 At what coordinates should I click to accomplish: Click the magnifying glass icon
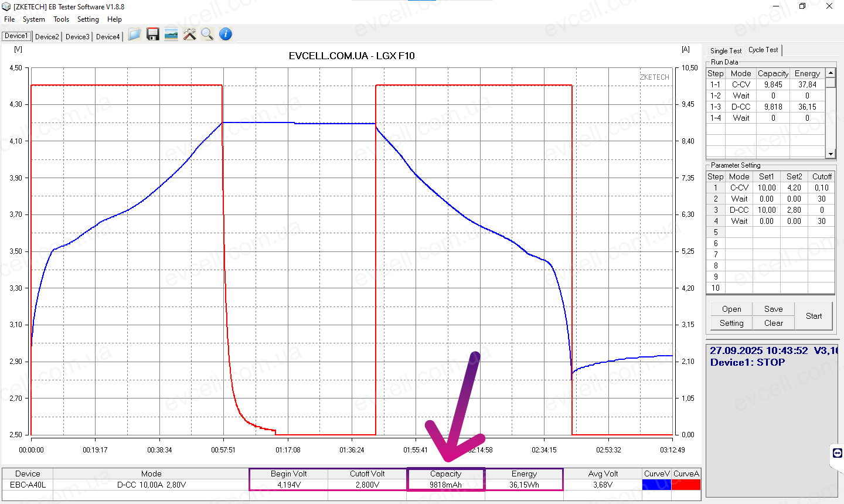[207, 35]
